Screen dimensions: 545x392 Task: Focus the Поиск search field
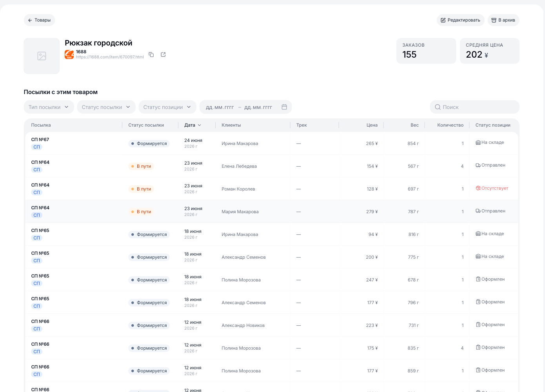pos(474,107)
